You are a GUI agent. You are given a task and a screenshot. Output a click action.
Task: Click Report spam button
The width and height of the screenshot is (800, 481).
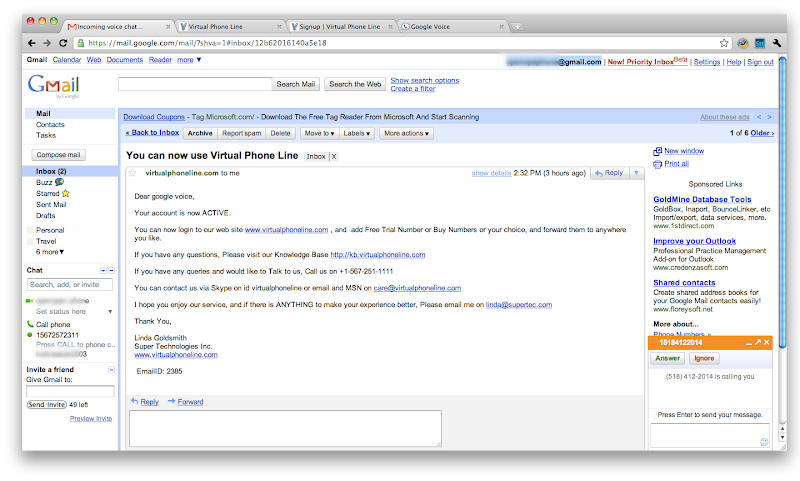pos(242,133)
